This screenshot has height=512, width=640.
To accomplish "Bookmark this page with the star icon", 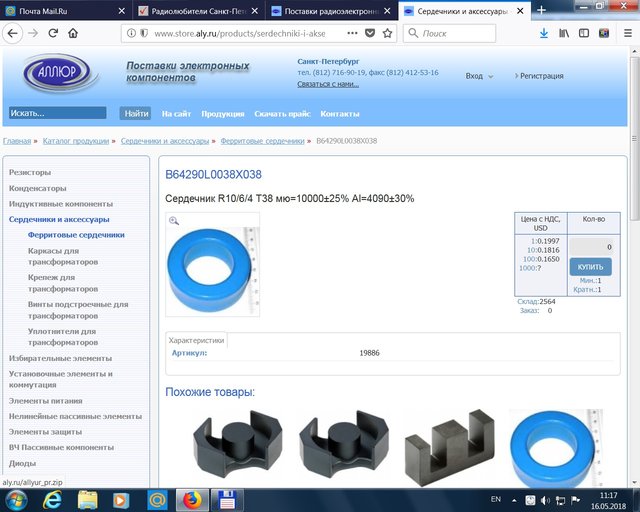I will pyautogui.click(x=387, y=33).
